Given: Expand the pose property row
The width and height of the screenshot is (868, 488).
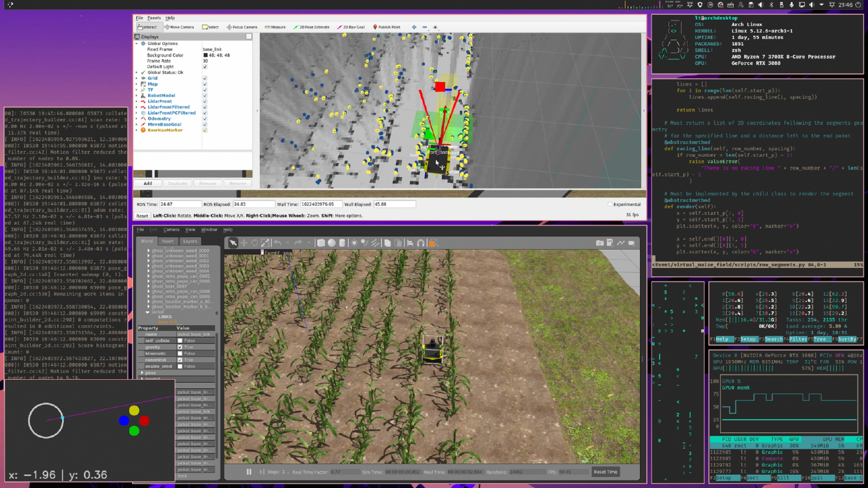Looking at the screenshot, I should pyautogui.click(x=141, y=372).
